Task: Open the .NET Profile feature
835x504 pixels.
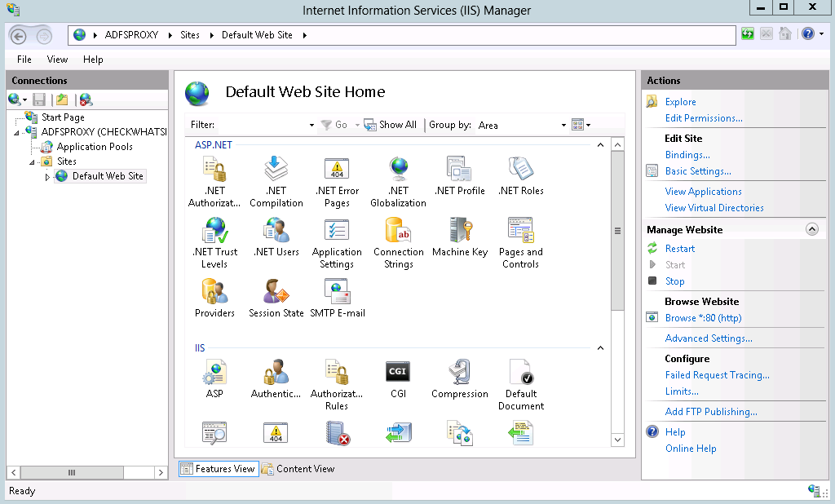Action: pyautogui.click(x=460, y=176)
